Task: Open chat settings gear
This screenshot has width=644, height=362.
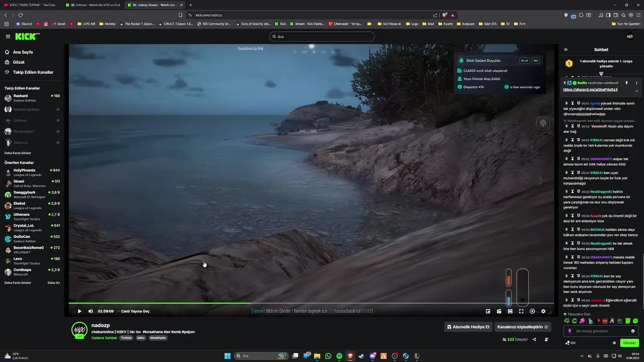Action: click(x=614, y=343)
